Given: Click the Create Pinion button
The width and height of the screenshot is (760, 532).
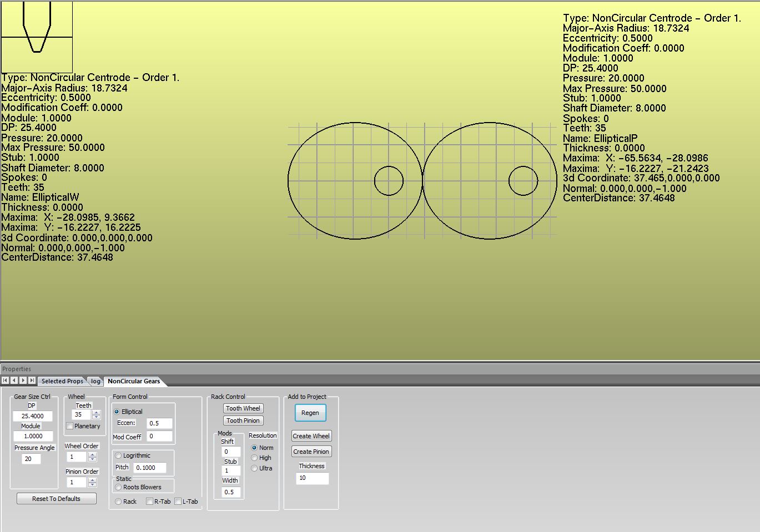Looking at the screenshot, I should (311, 452).
